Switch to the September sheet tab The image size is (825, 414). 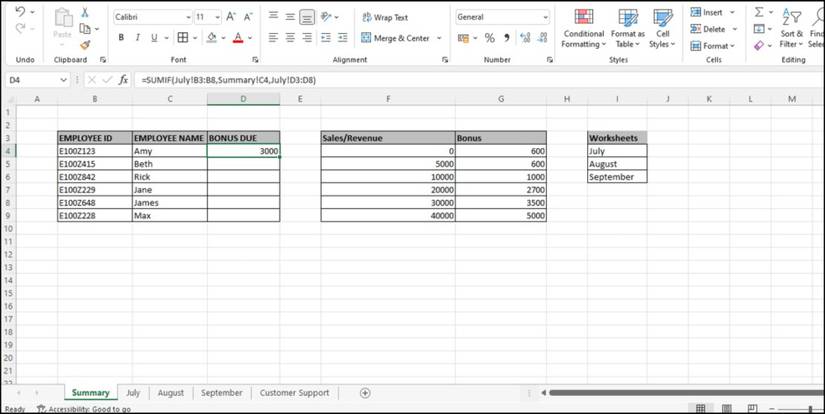pos(222,392)
